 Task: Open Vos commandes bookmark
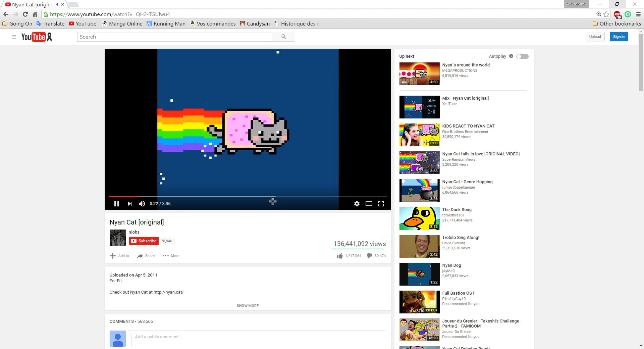click(213, 23)
